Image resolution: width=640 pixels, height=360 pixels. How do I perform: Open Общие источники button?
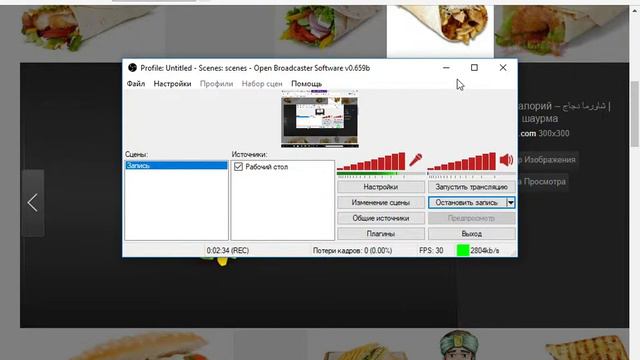381,218
